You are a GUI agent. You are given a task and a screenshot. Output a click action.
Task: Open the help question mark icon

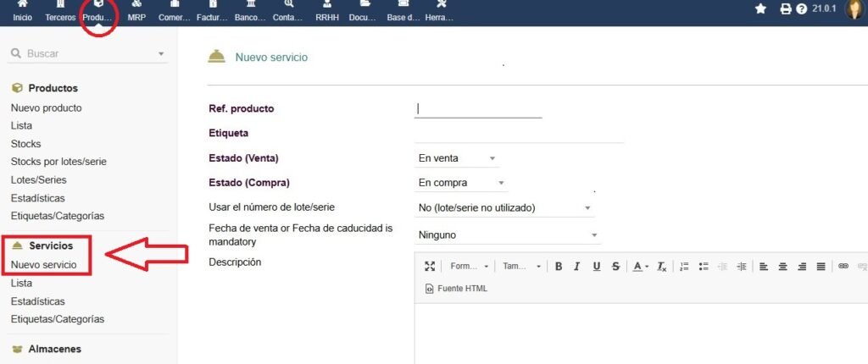pyautogui.click(x=801, y=9)
